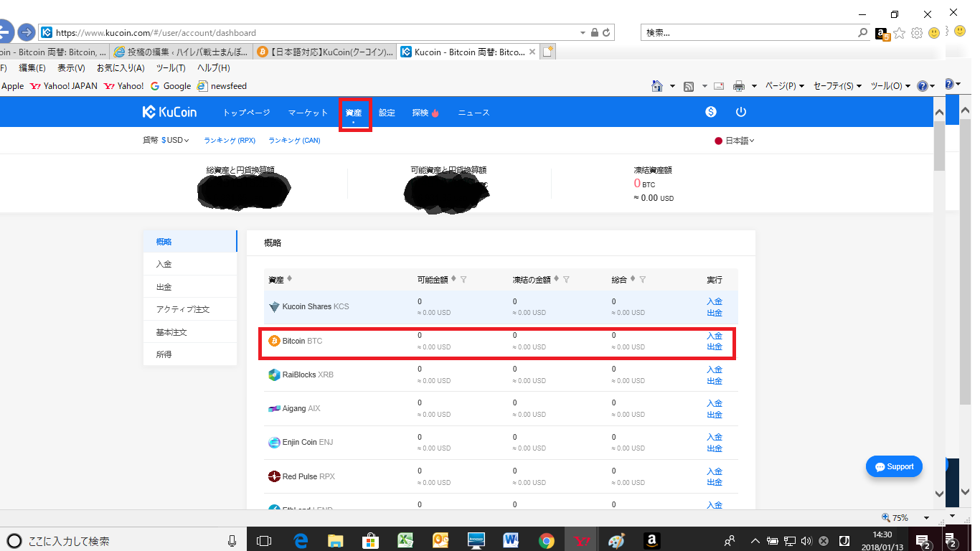Click 出金 link in Bitcoin row
980x551 pixels.
click(x=715, y=347)
